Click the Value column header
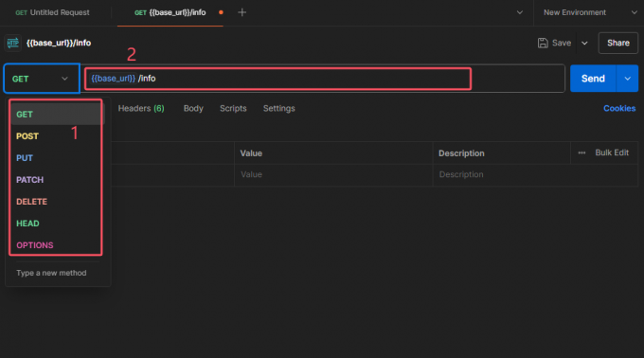644x358 pixels. (x=251, y=153)
